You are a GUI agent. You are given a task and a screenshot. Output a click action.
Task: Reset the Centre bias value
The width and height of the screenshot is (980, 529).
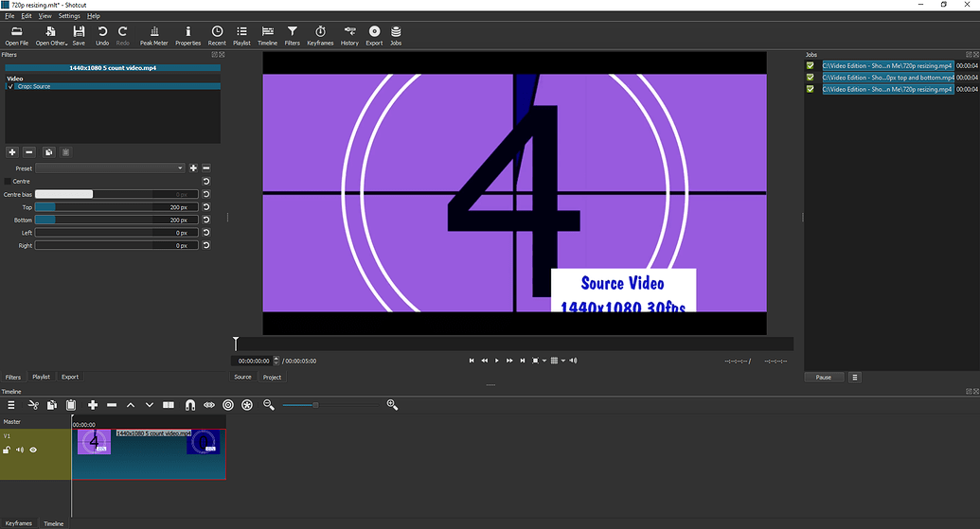[x=206, y=194]
